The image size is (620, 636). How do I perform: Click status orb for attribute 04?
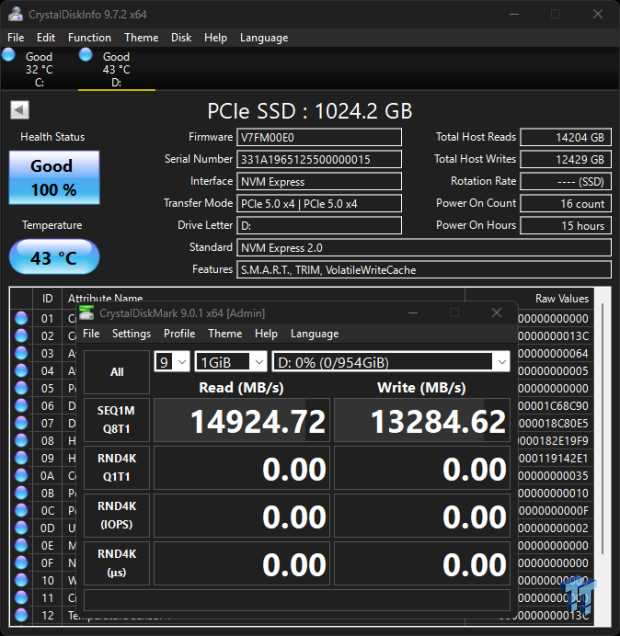point(21,371)
